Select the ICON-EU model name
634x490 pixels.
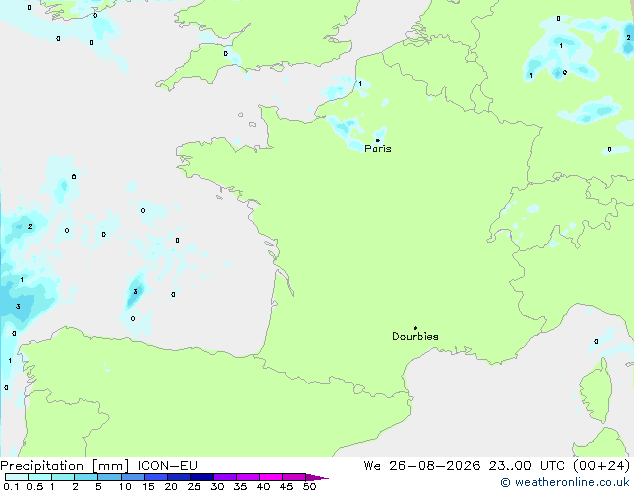[x=167, y=466]
